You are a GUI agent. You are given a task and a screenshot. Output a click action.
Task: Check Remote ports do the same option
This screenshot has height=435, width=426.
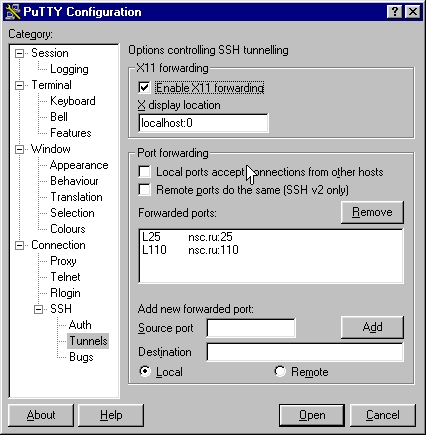coord(144,190)
